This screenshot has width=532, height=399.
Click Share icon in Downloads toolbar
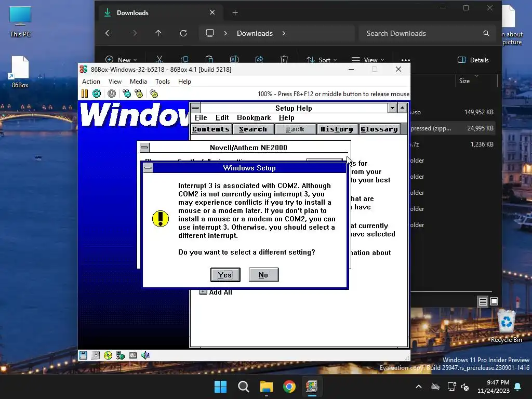click(259, 60)
